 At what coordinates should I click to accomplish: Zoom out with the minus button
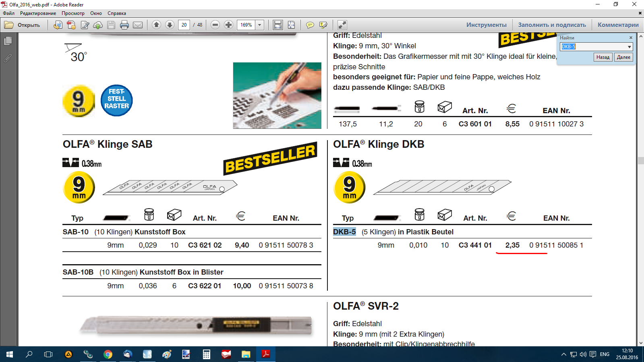pyautogui.click(x=215, y=25)
